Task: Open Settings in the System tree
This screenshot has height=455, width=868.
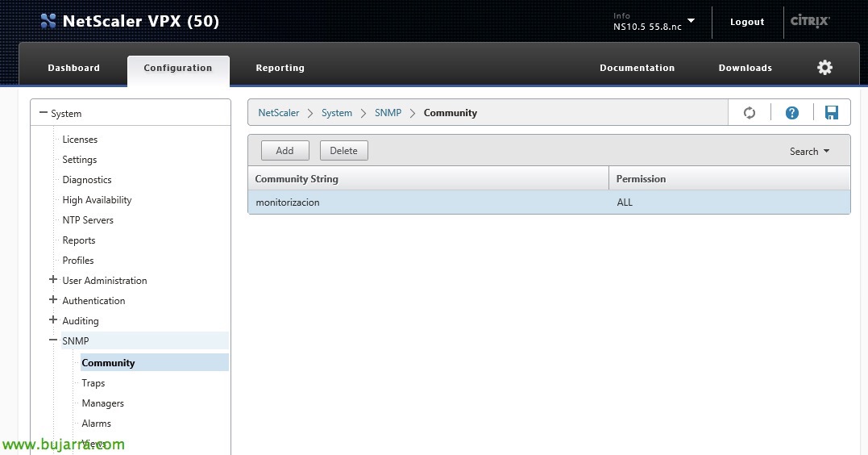Action: click(x=79, y=159)
